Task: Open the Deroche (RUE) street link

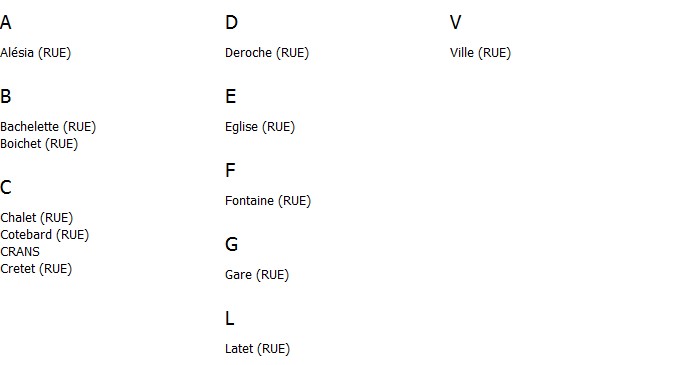Action: point(267,53)
